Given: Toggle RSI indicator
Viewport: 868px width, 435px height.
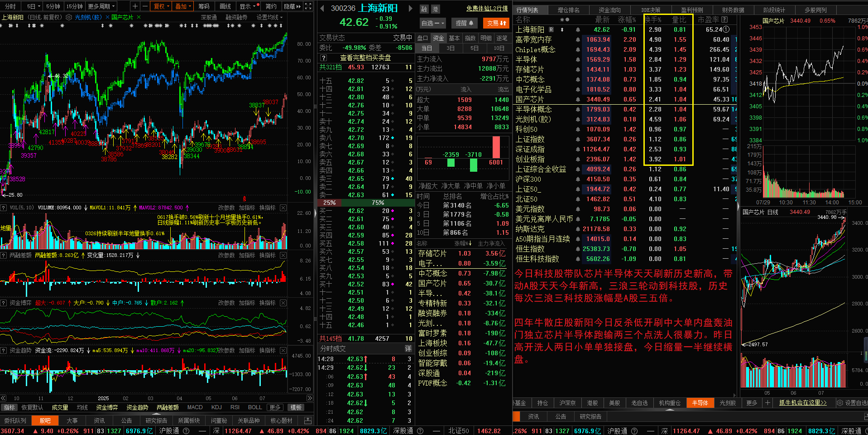Looking at the screenshot, I should pos(235,407).
